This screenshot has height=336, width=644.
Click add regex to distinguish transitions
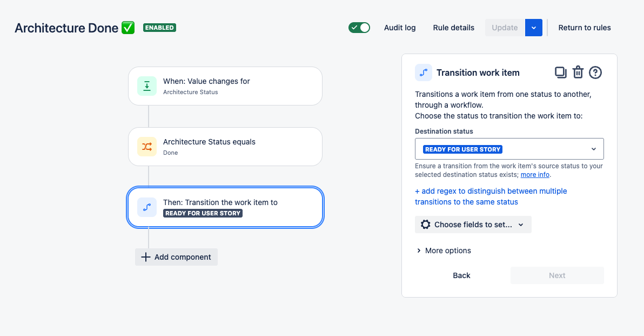[491, 196]
